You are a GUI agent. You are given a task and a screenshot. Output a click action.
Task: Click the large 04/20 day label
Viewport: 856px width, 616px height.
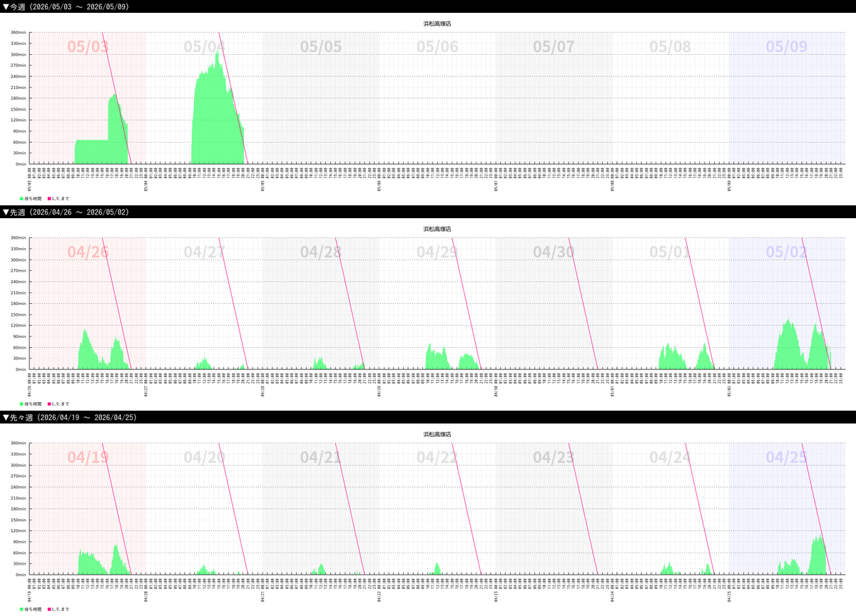[205, 458]
